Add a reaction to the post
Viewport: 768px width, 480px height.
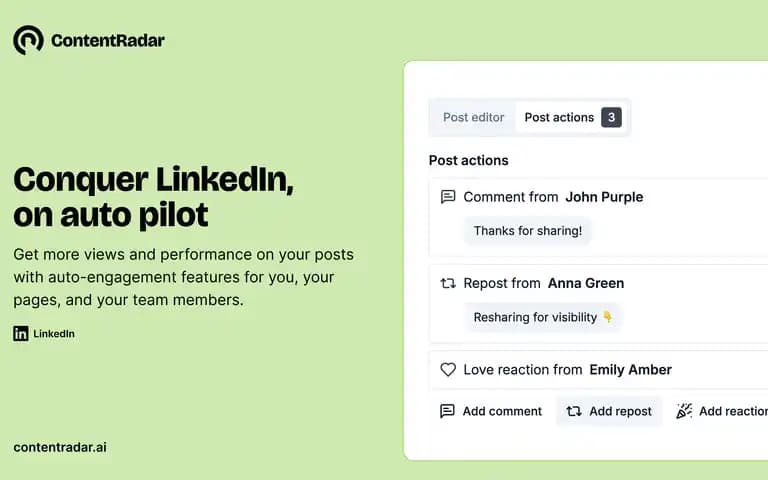point(721,411)
